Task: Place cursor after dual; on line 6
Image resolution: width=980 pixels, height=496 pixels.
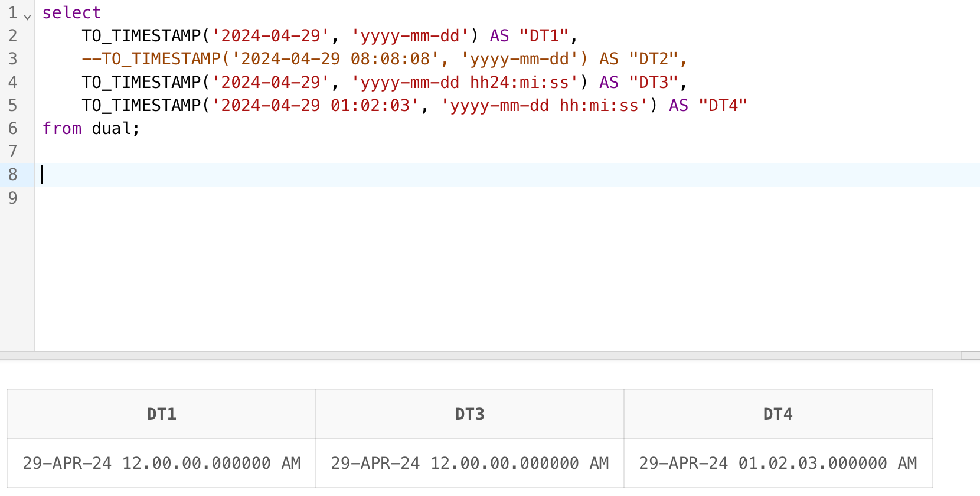Action: [141, 128]
